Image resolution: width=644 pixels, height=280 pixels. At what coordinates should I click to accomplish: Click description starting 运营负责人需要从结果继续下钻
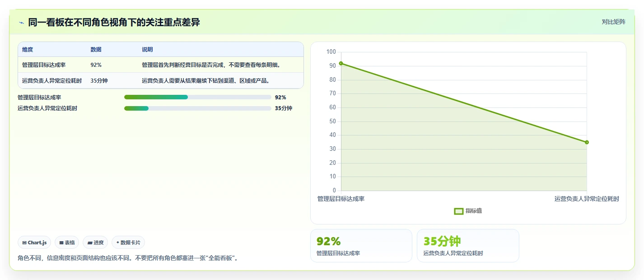[205, 81]
